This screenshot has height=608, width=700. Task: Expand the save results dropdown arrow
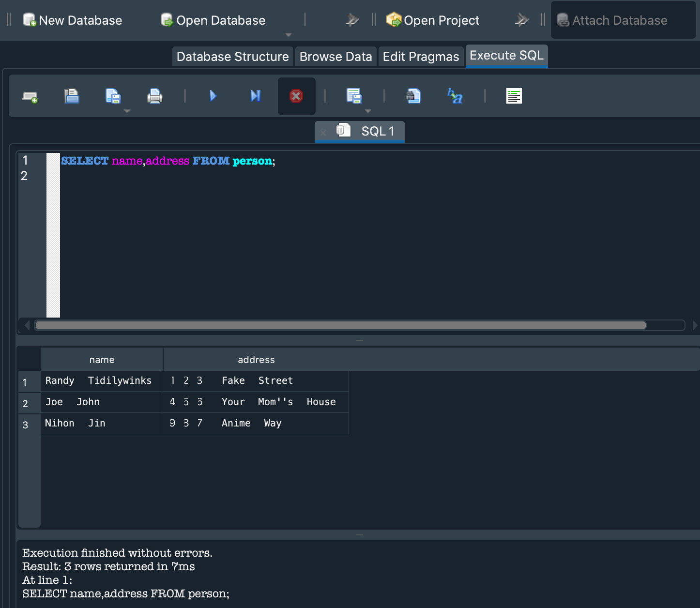(x=368, y=111)
